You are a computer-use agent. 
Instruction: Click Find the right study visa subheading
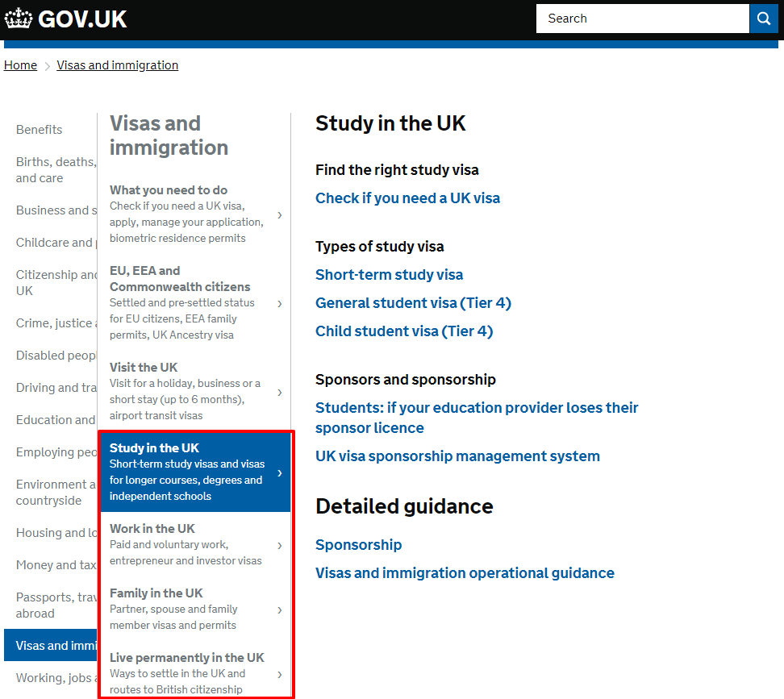tap(397, 170)
